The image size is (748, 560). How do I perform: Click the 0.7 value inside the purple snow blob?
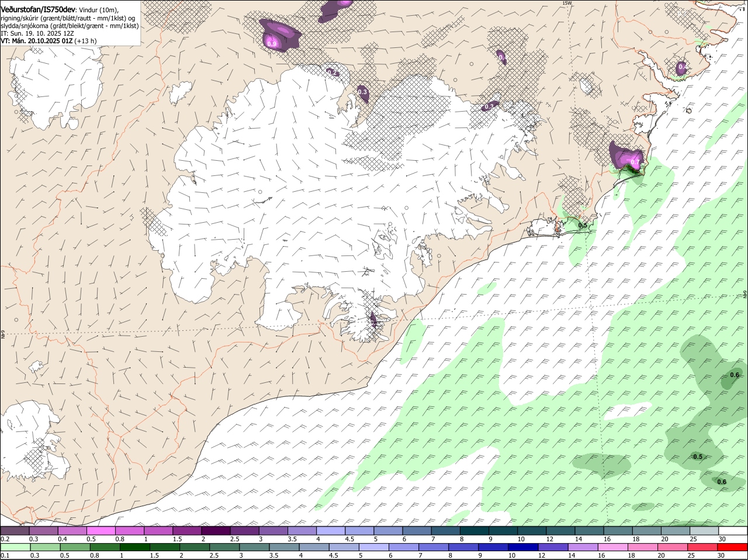point(635,161)
